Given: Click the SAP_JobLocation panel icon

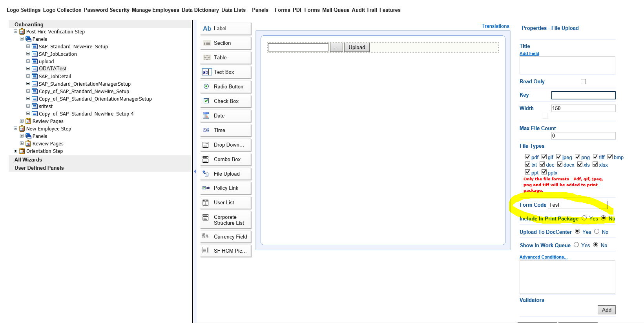Looking at the screenshot, I should pyautogui.click(x=35, y=54).
